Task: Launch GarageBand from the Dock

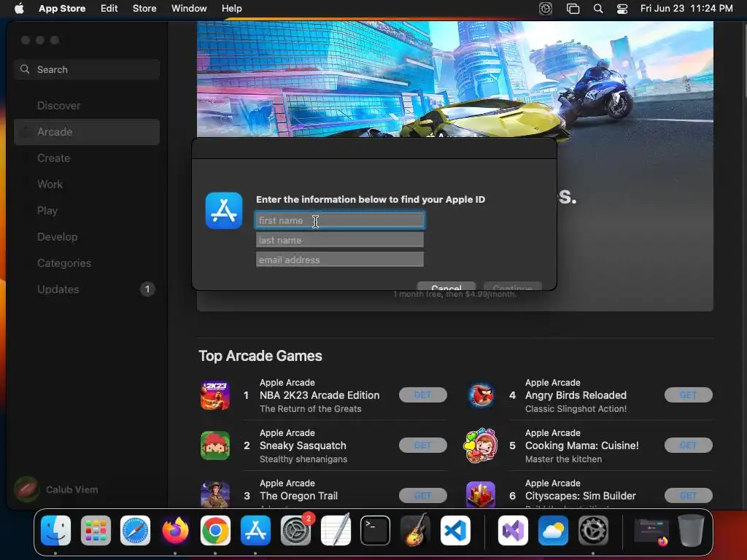Action: coord(415,530)
